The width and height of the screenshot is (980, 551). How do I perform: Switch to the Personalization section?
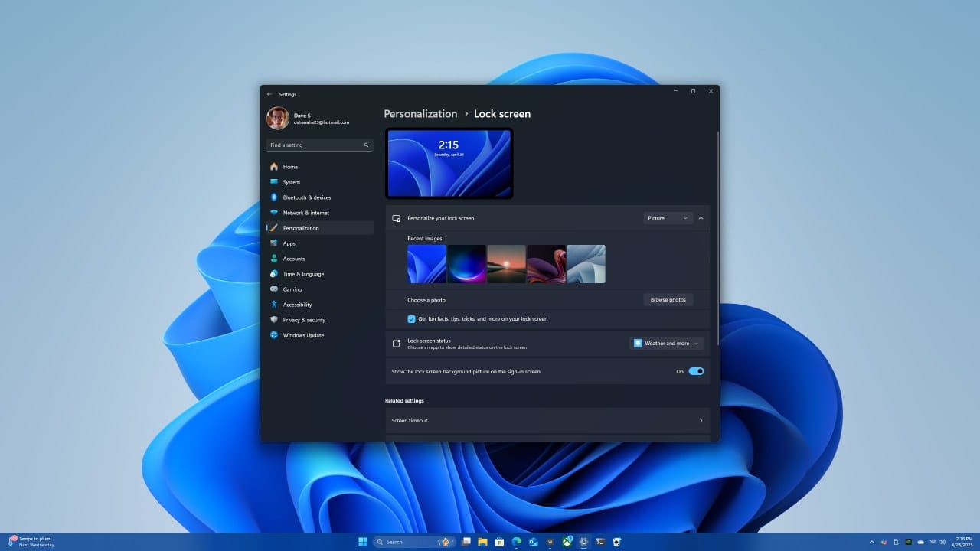(x=301, y=228)
